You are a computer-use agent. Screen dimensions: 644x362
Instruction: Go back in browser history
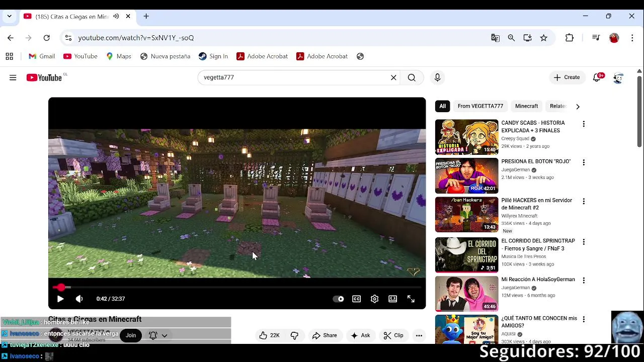point(11,38)
